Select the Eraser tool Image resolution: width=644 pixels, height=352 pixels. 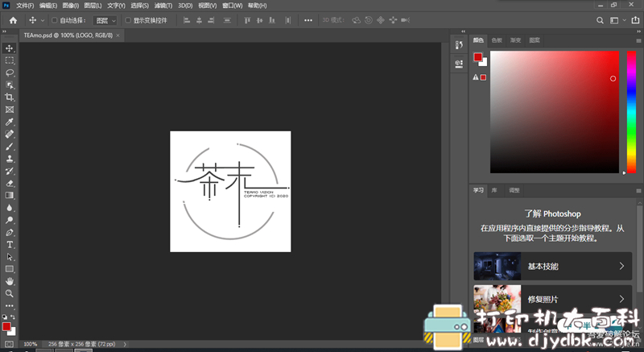coord(10,183)
